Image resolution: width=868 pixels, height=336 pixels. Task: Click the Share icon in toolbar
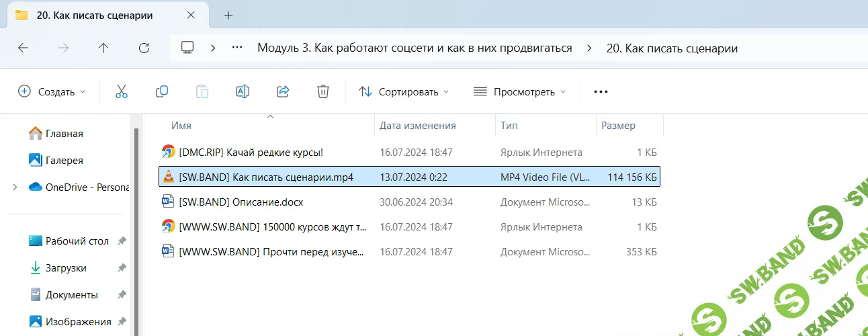point(283,91)
